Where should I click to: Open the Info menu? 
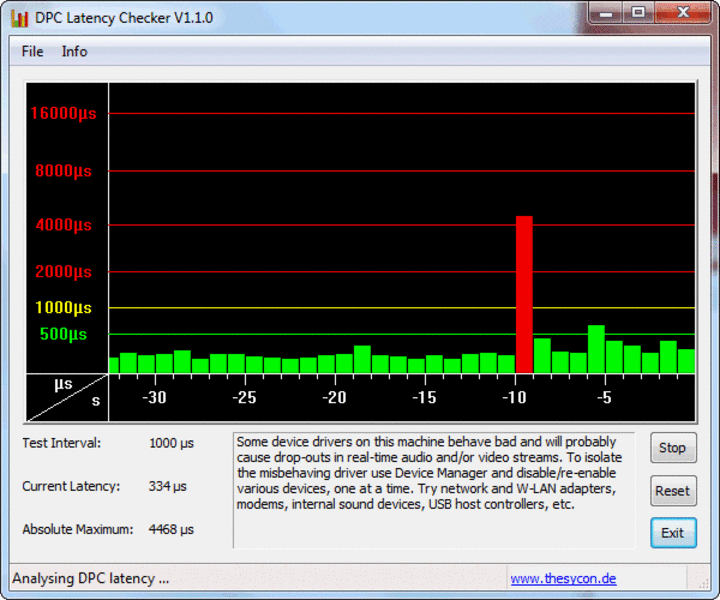(74, 51)
